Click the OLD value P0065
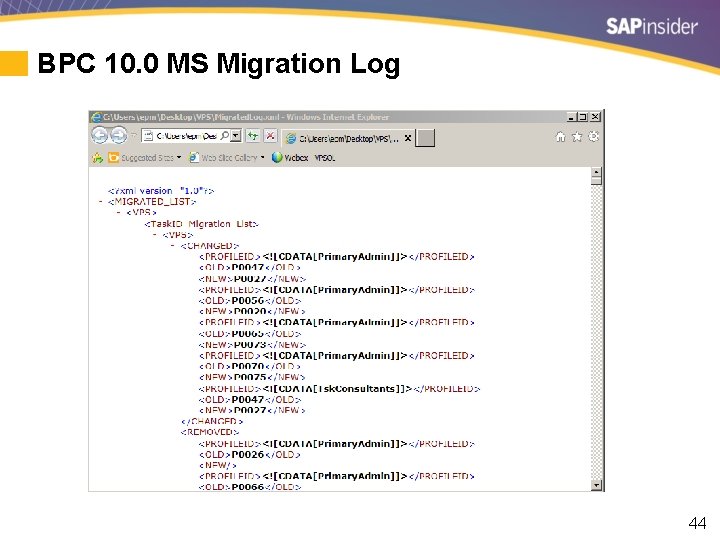This screenshot has width=720, height=540. [x=248, y=333]
